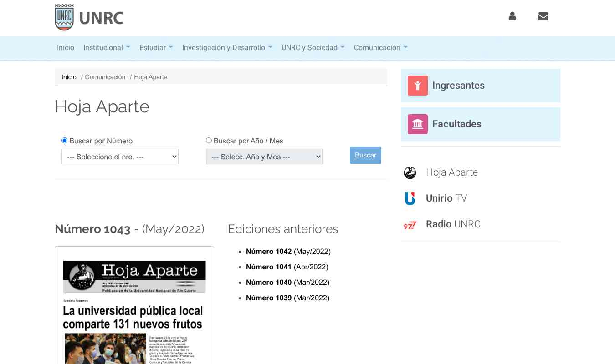This screenshot has height=364, width=615.
Task: Enable searching by Buscar por Año / Mes
Action: pyautogui.click(x=209, y=140)
